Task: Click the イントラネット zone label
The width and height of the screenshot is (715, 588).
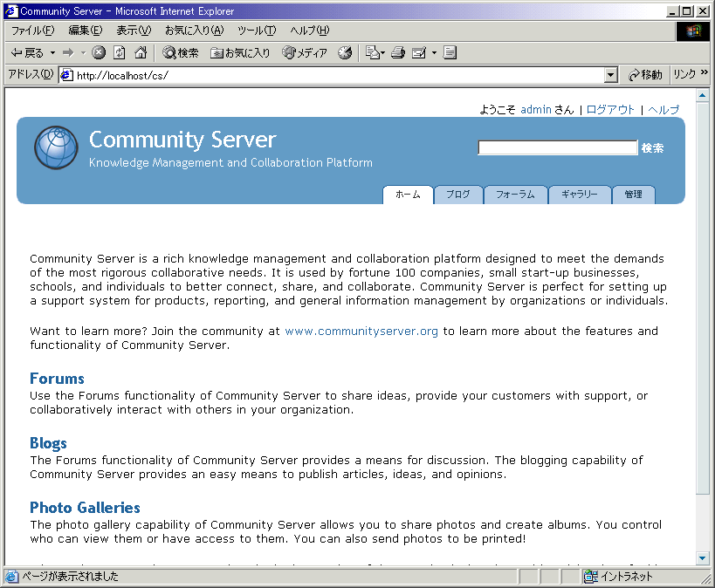Action: click(x=627, y=577)
